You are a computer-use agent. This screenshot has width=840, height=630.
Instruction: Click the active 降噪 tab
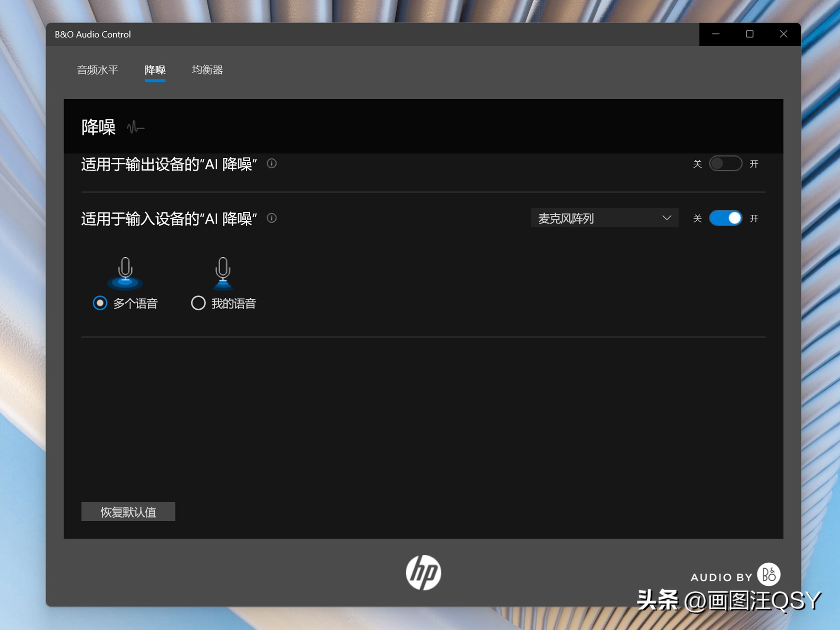155,70
